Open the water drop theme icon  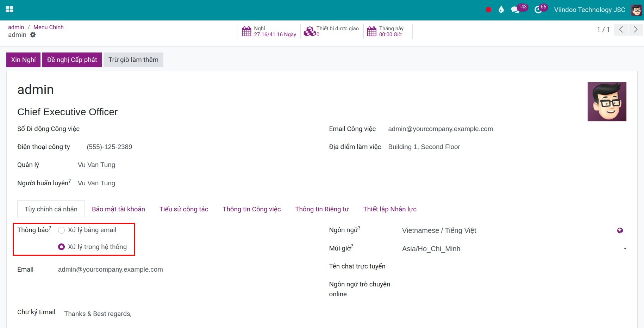point(501,10)
